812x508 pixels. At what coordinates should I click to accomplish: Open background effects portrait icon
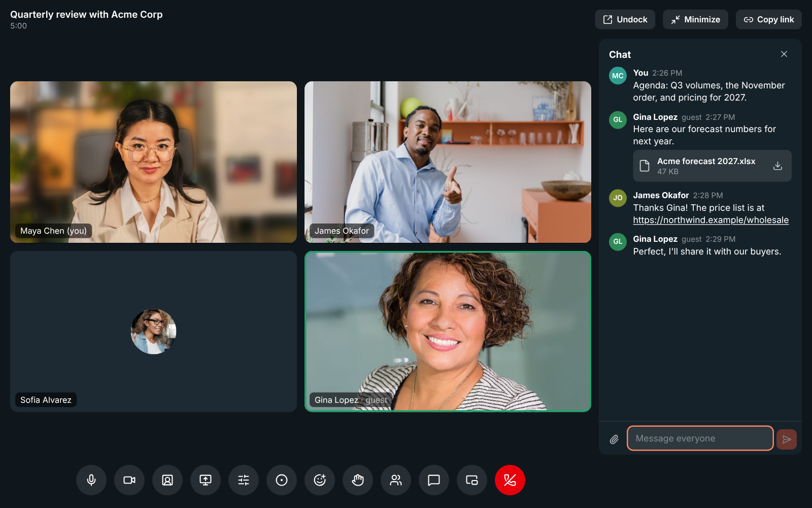[x=167, y=480]
